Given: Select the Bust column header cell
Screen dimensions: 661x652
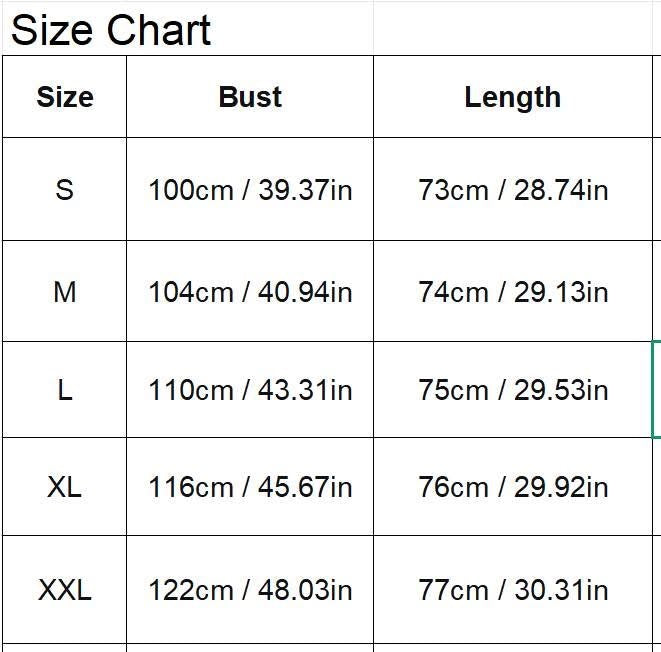Looking at the screenshot, I should [x=250, y=97].
